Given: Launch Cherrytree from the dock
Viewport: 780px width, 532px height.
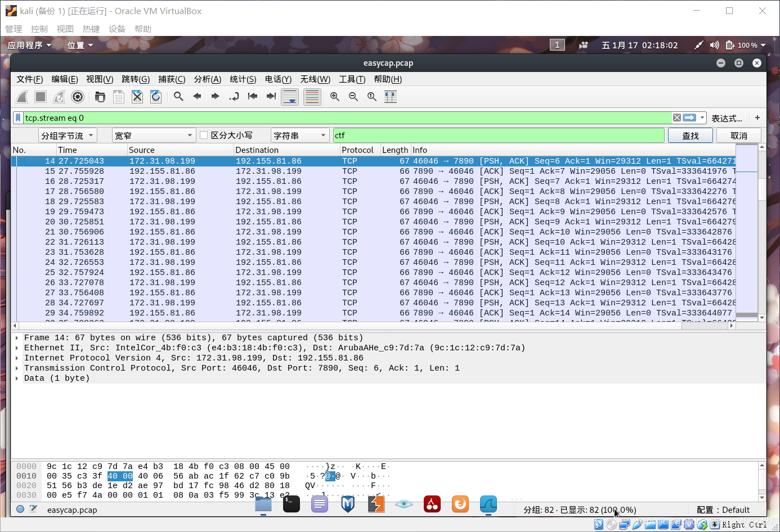Looking at the screenshot, I should click(x=432, y=504).
